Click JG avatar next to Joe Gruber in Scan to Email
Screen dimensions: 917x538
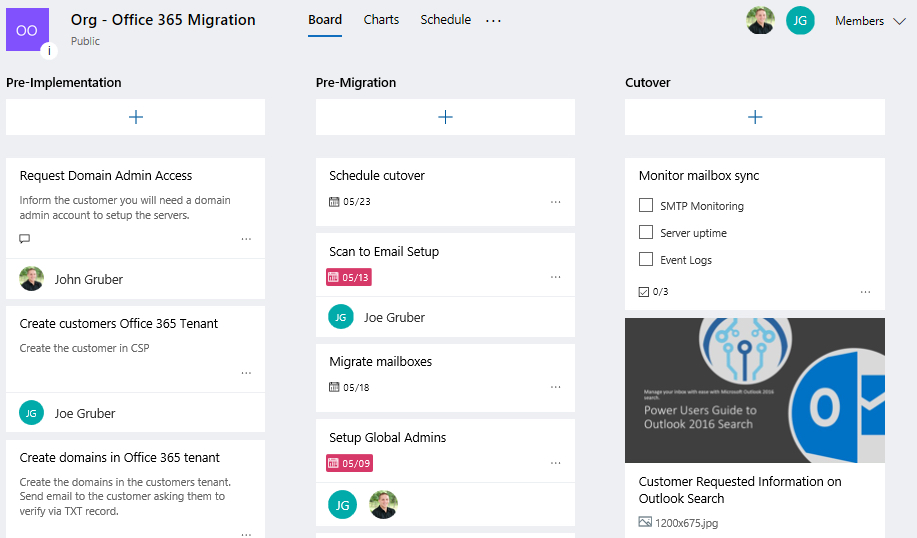pyautogui.click(x=341, y=317)
